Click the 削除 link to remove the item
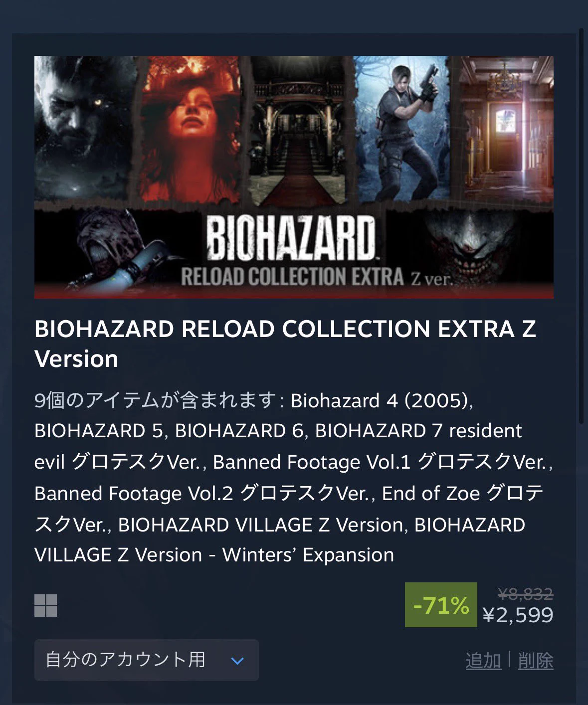 tap(536, 661)
